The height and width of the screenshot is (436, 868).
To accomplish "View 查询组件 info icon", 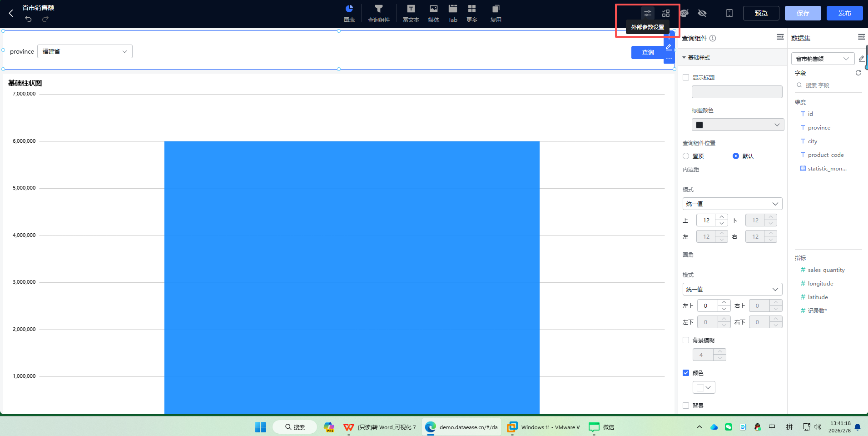I will coord(713,38).
